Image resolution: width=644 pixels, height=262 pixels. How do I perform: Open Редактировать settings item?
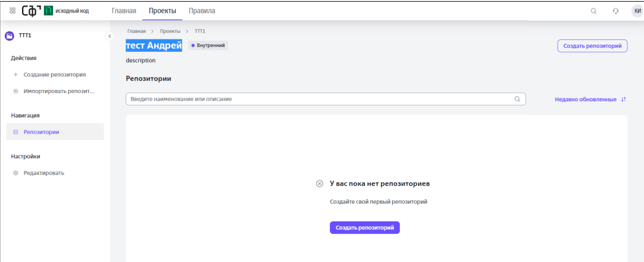[43, 173]
